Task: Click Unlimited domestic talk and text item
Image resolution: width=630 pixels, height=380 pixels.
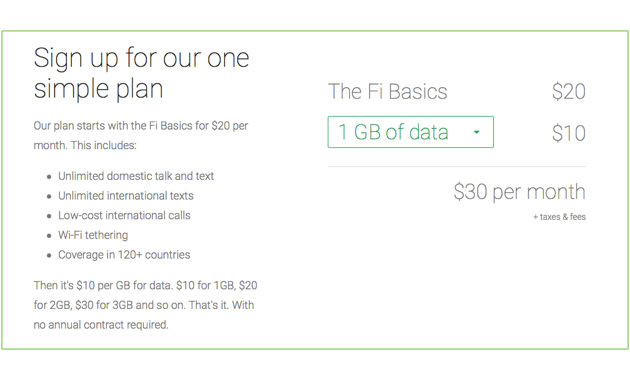Action: tap(136, 176)
